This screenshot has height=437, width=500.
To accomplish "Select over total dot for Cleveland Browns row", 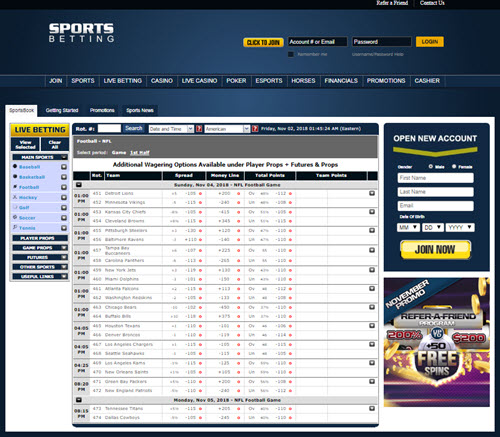I will (290, 221).
